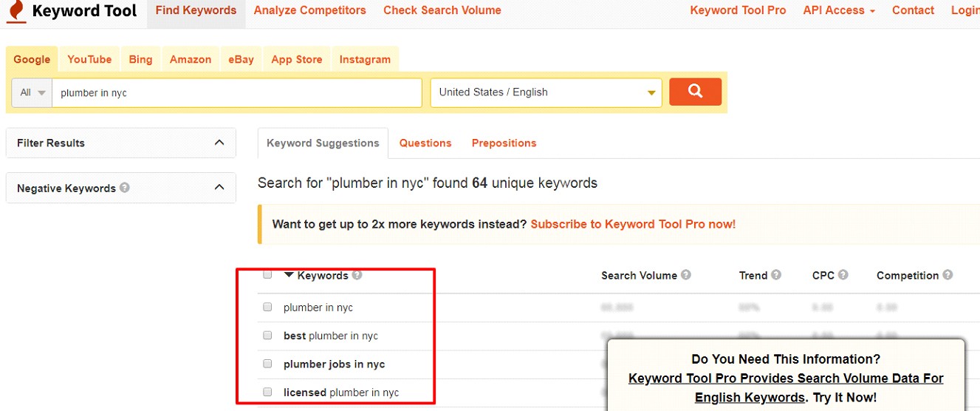Viewport: 980px width, 411px height.
Task: Switch to the YouTube tab
Action: point(89,59)
